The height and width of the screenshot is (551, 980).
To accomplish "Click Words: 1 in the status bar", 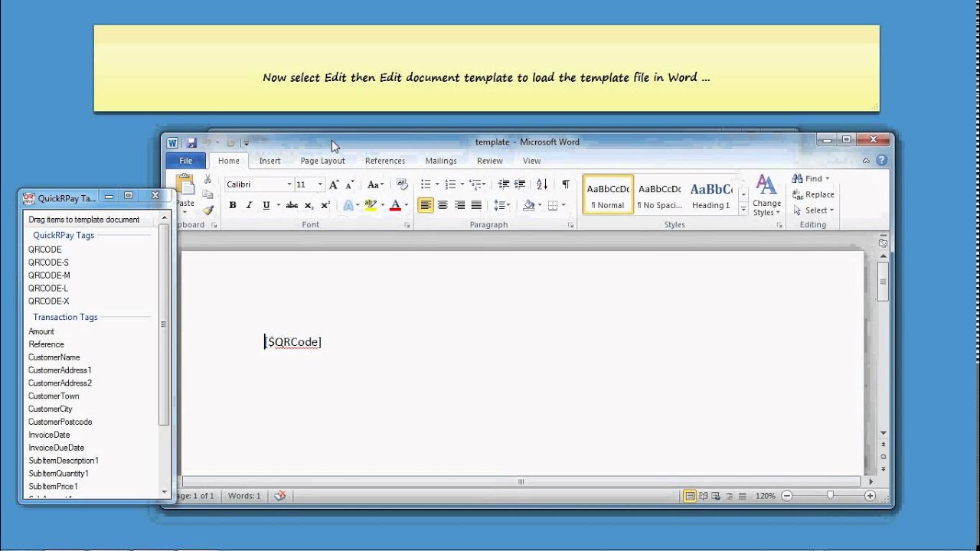I will click(244, 496).
